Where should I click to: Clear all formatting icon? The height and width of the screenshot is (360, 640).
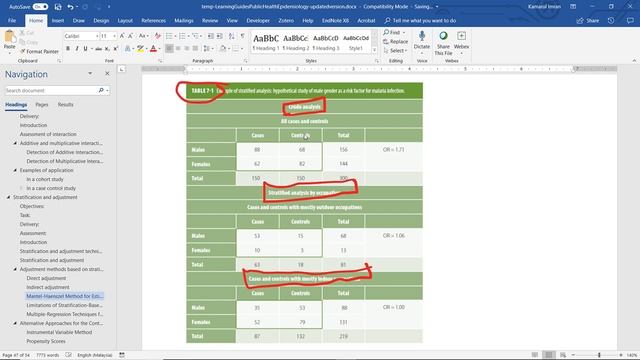click(x=158, y=36)
